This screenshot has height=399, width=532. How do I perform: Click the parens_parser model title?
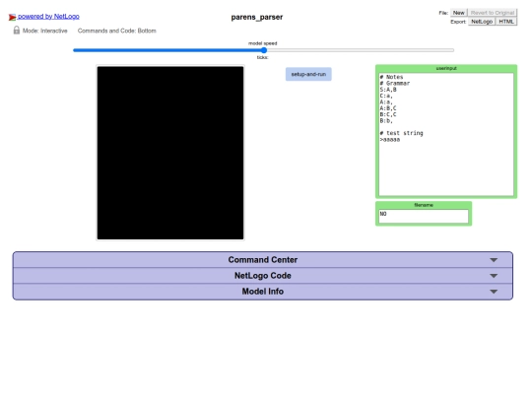point(257,17)
